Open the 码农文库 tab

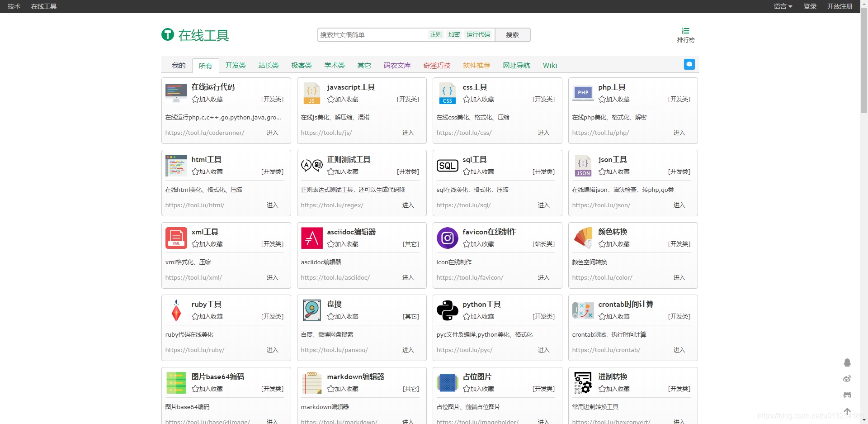coord(397,66)
